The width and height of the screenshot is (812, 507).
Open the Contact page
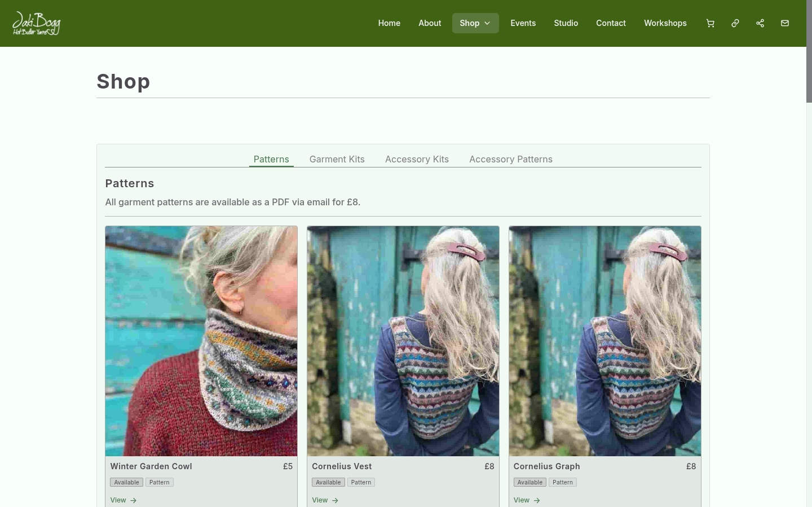point(611,23)
